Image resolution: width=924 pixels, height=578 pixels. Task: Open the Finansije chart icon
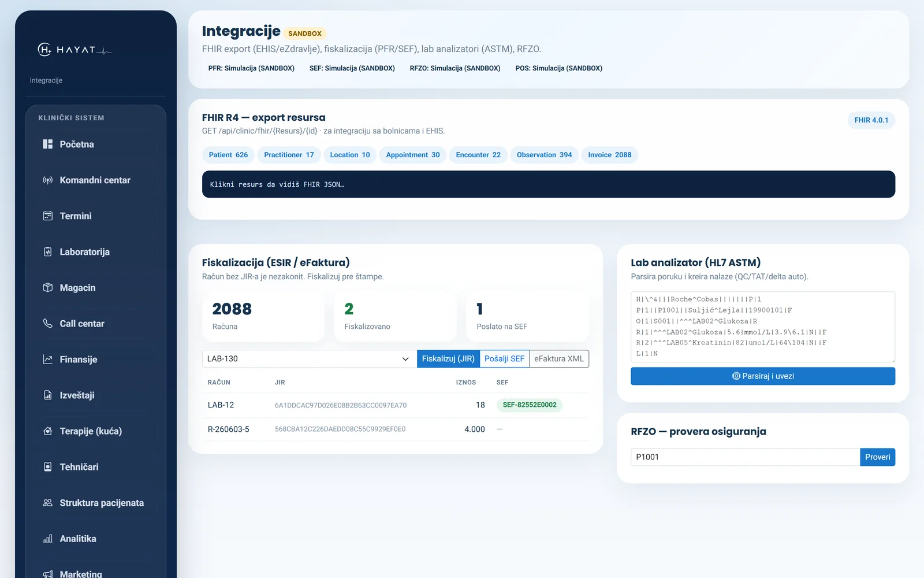[x=48, y=359]
